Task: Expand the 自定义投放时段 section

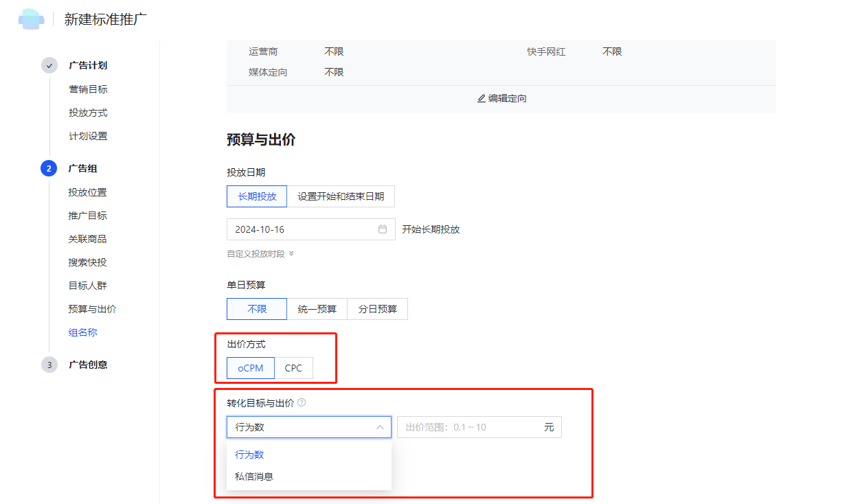Action: 260,253
